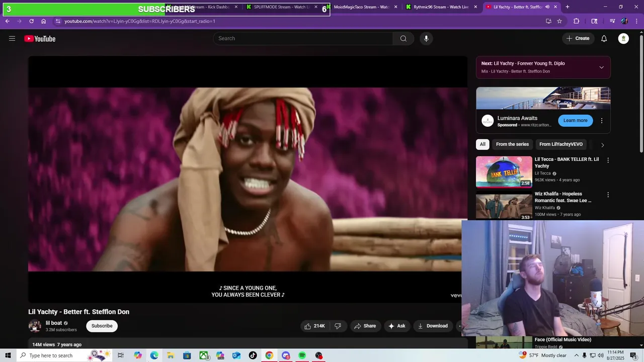Click the Windows taskbar search box

click(x=64, y=355)
